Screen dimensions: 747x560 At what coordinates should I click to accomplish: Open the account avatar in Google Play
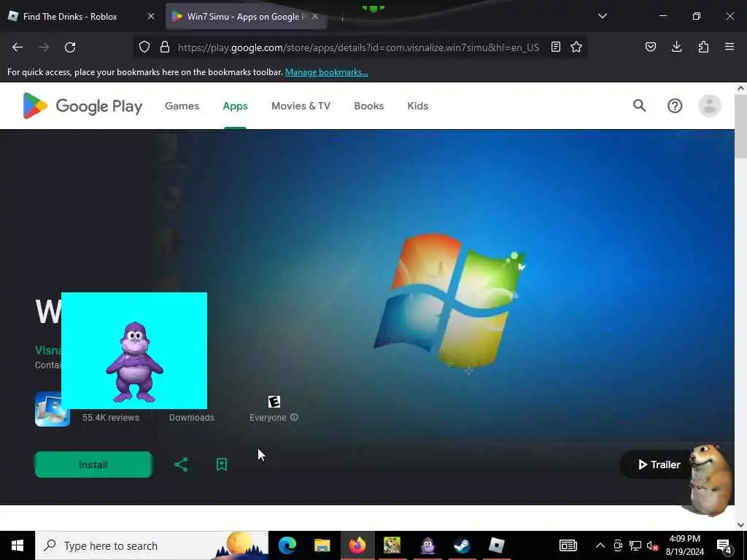pyautogui.click(x=709, y=106)
